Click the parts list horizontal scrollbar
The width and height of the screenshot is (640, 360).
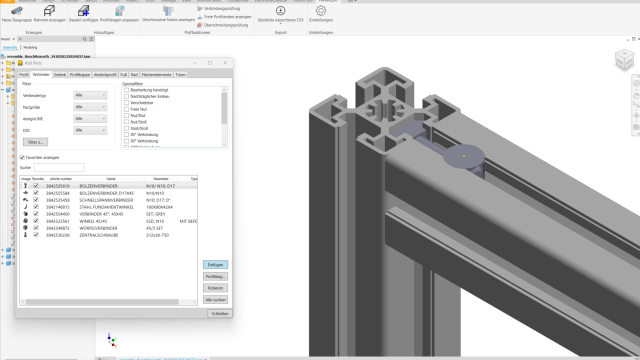[x=102, y=302]
